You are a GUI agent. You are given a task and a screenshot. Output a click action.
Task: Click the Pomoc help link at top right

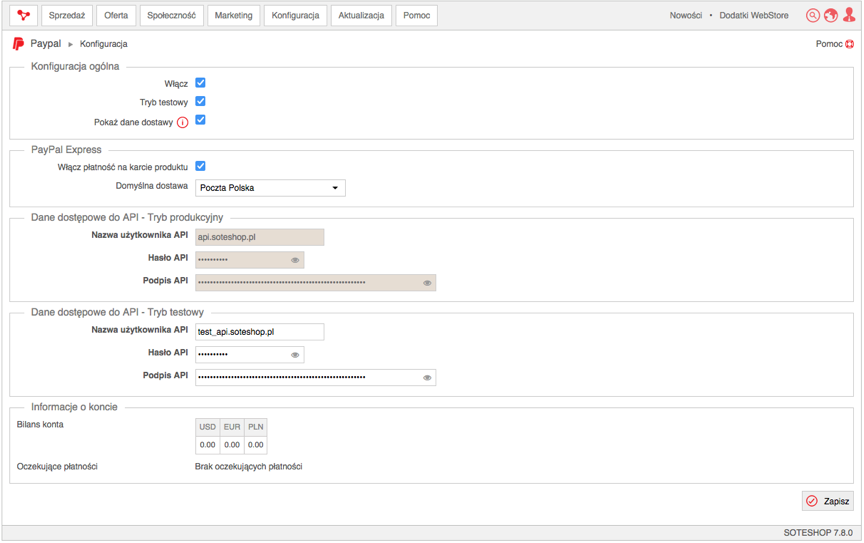(829, 44)
